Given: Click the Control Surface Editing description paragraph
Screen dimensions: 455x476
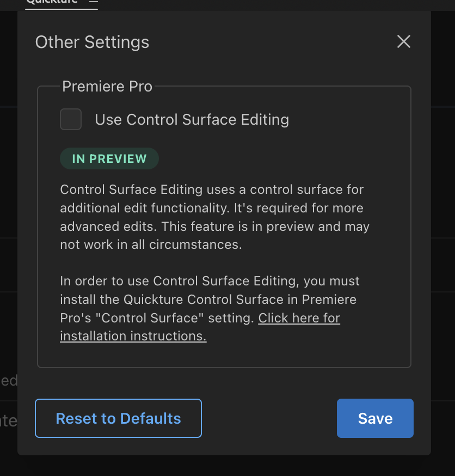Looking at the screenshot, I should [x=212, y=208].
